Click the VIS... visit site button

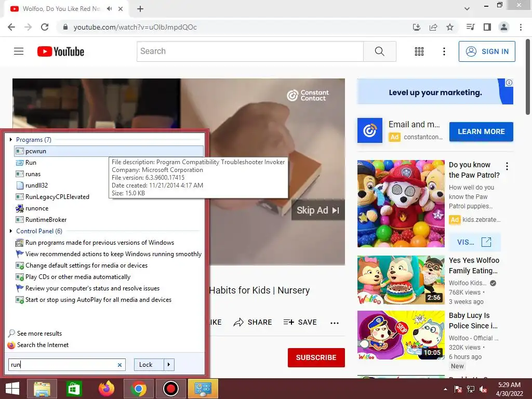[474, 242]
